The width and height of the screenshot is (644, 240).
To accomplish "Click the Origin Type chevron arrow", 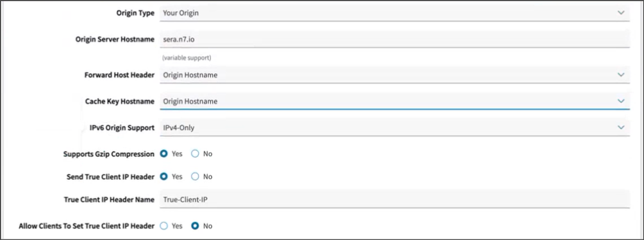I will 620,12.
